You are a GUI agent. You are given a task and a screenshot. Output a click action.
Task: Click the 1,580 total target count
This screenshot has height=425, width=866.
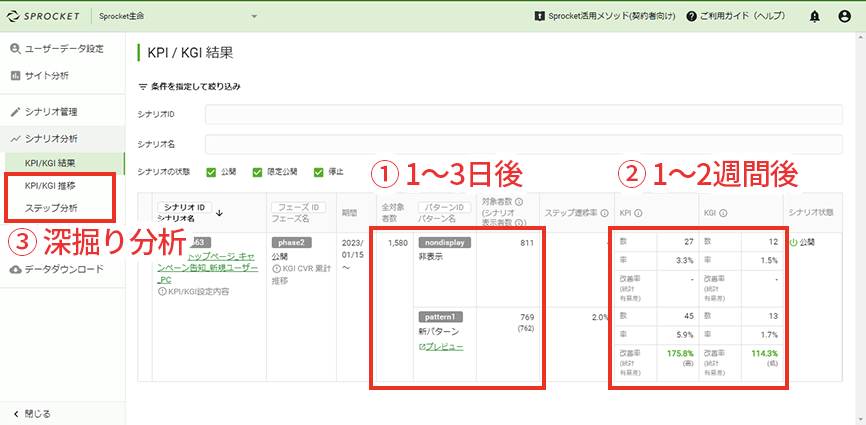click(397, 242)
